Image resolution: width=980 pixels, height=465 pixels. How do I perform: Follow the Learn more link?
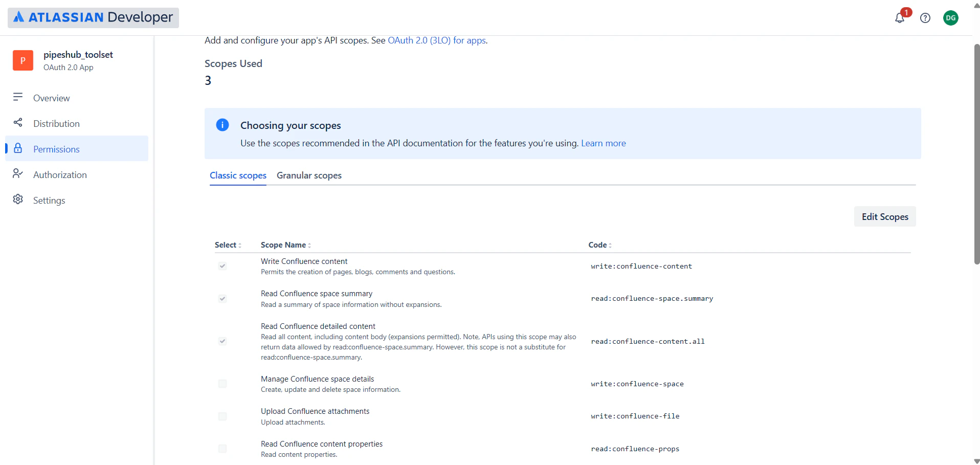pos(603,143)
